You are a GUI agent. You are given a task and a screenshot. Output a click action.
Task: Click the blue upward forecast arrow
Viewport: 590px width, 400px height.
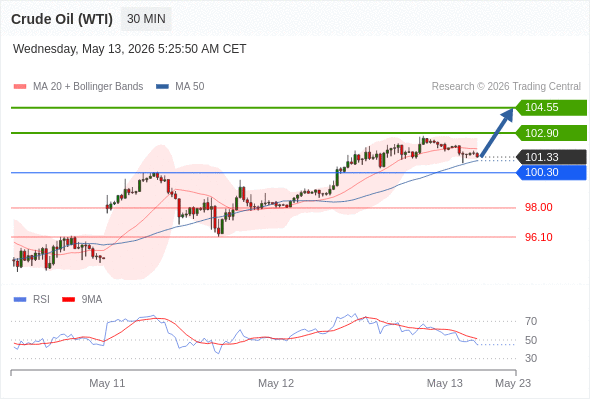click(x=497, y=132)
